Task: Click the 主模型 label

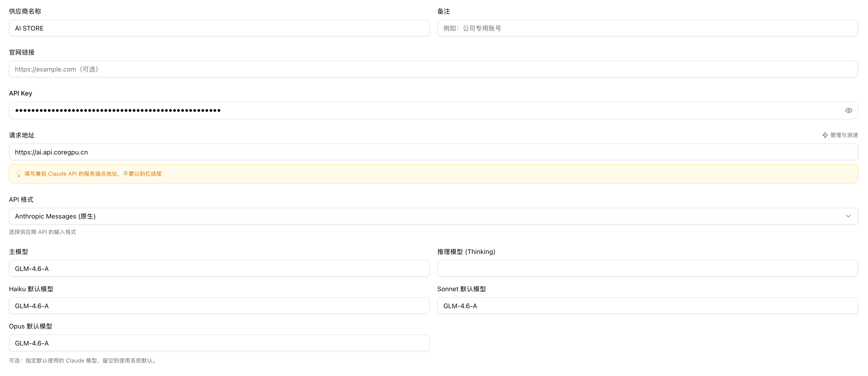Action: (19, 252)
